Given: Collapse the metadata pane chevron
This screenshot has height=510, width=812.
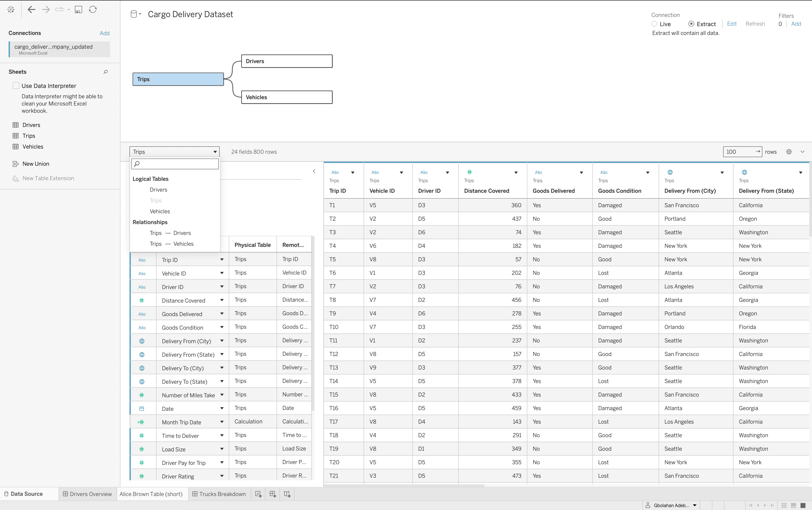Looking at the screenshot, I should click(314, 171).
